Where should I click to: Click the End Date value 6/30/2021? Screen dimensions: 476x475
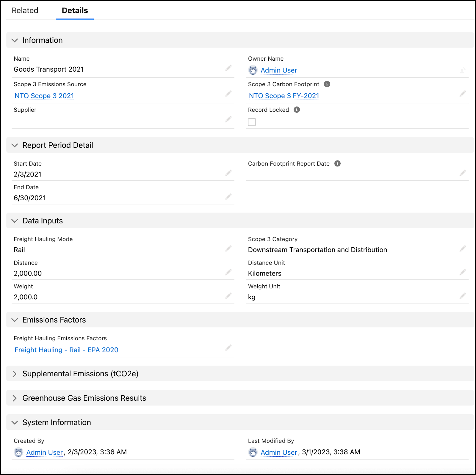30,198
